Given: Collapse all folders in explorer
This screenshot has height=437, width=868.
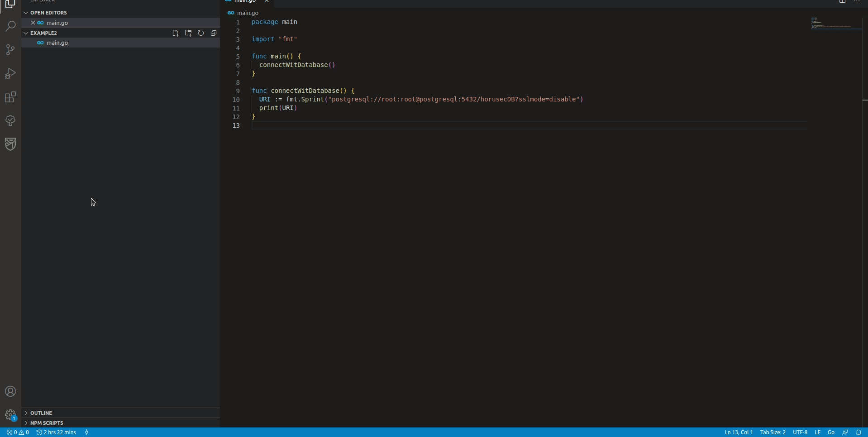Looking at the screenshot, I should pos(214,33).
